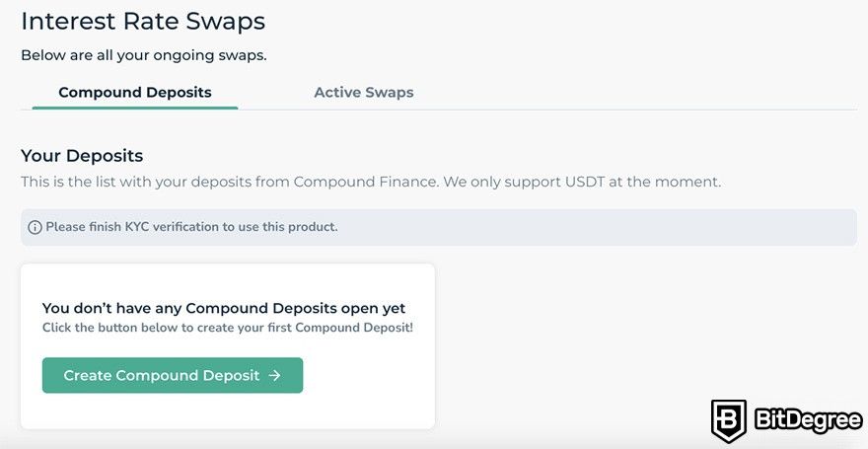The height and width of the screenshot is (449, 868).
Task: Click the tab bar divider line right of Active Swaps
Action: click(636, 110)
